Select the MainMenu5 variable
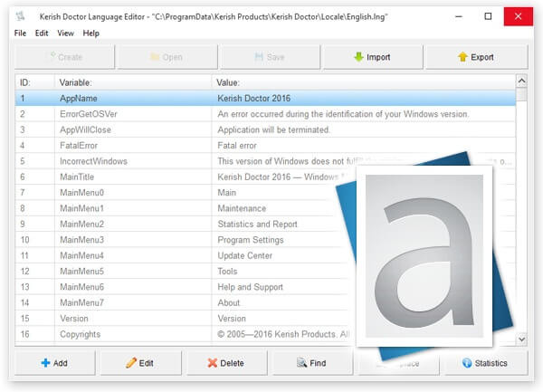Screen dimensions: 543x392 tap(81, 272)
